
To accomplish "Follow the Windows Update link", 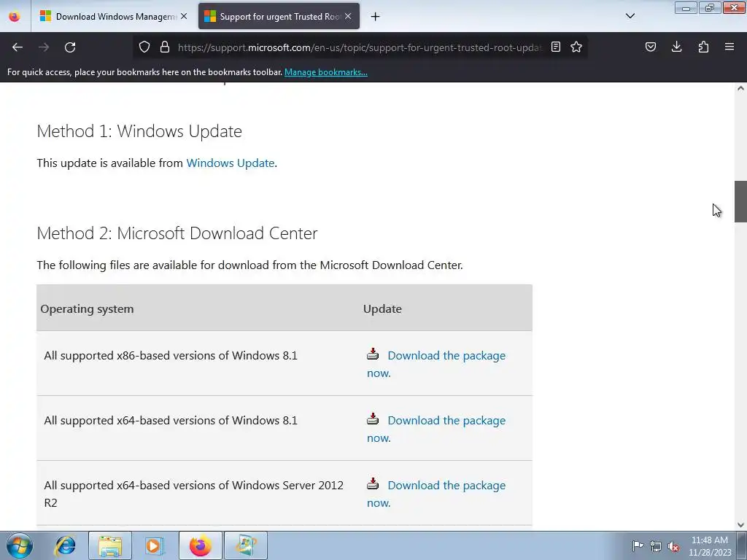I will pos(230,163).
